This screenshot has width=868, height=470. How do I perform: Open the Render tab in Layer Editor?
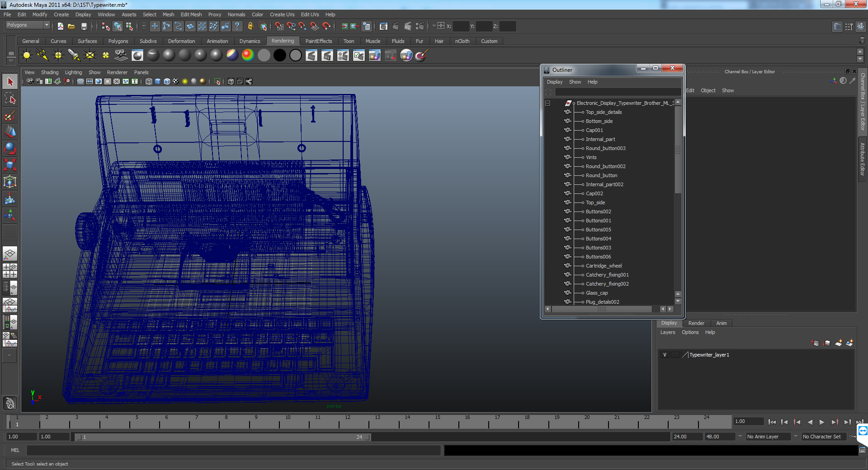tap(696, 323)
